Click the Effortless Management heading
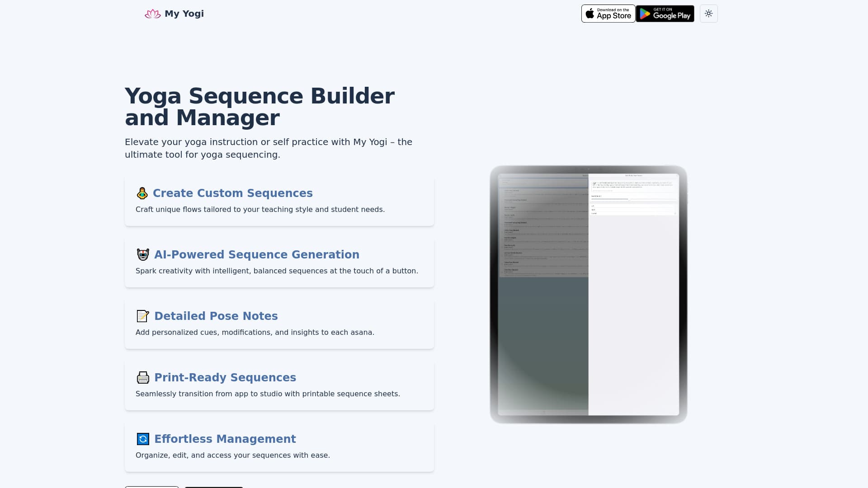868x488 pixels. [x=225, y=439]
